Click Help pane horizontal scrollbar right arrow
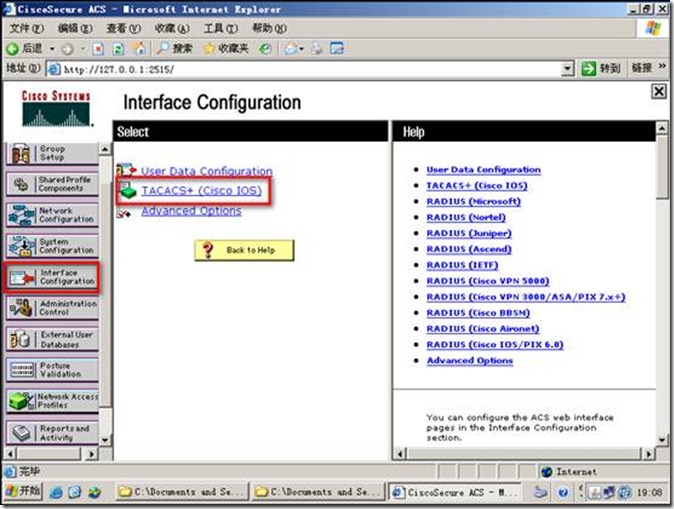The width and height of the screenshot is (674, 509). (648, 453)
